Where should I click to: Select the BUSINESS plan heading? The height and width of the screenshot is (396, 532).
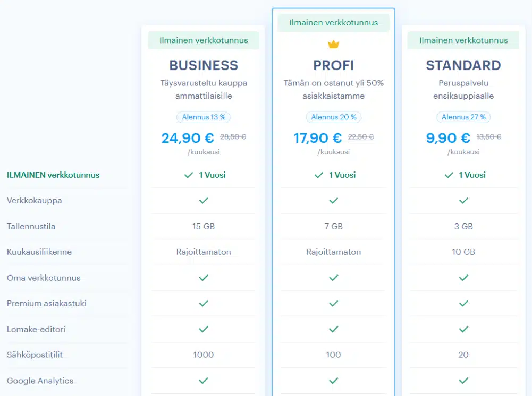tap(204, 65)
